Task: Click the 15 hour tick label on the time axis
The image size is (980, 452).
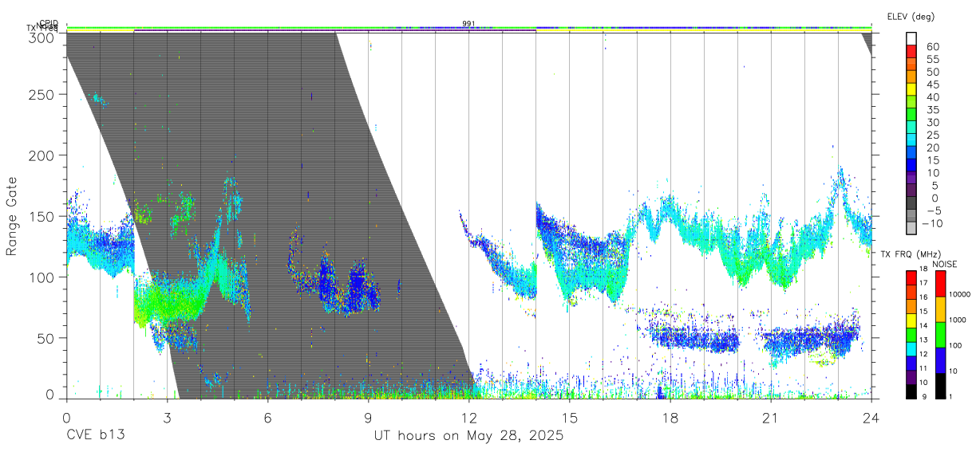Action: point(570,418)
